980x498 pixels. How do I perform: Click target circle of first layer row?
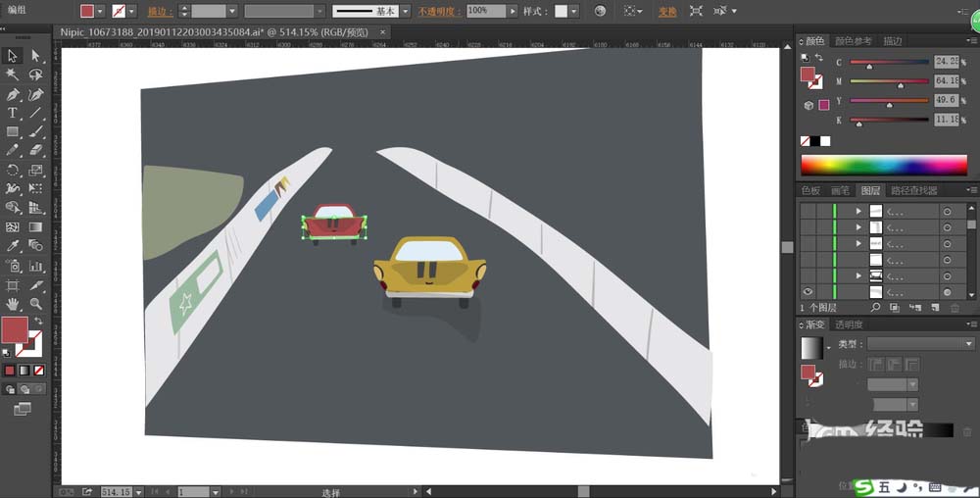pyautogui.click(x=947, y=211)
